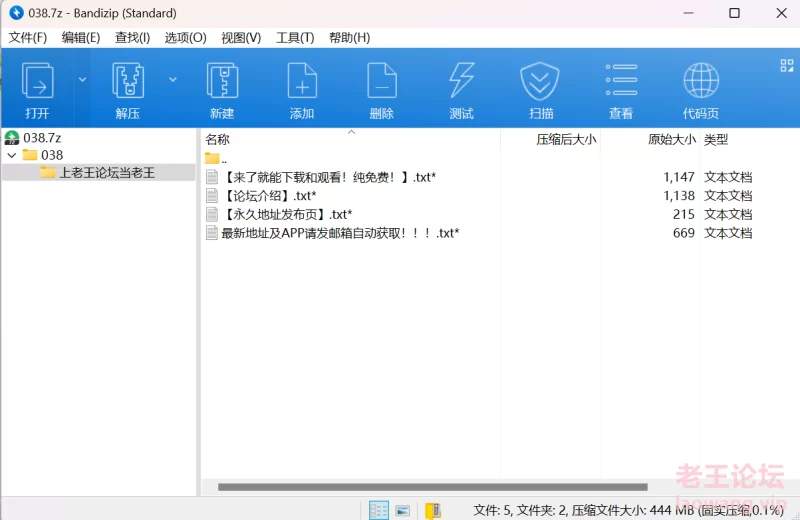Open the 选项(O) menu

[185, 38]
